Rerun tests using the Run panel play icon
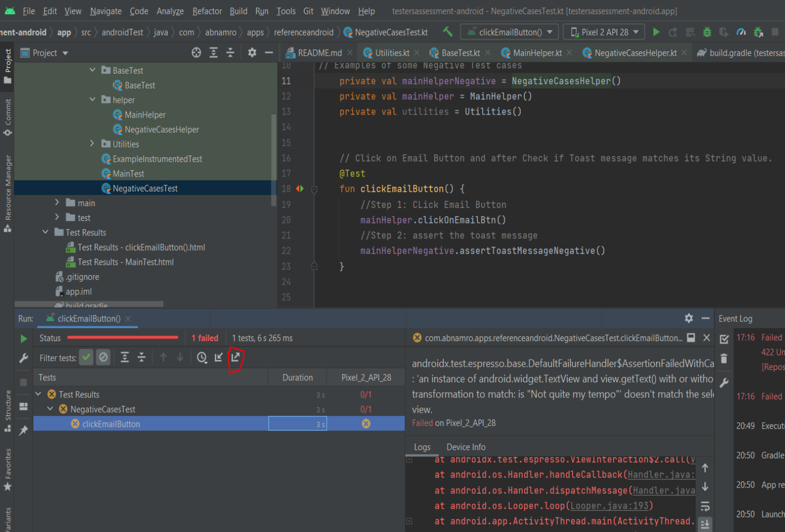Screen dimensions: 785x532 click(23, 338)
